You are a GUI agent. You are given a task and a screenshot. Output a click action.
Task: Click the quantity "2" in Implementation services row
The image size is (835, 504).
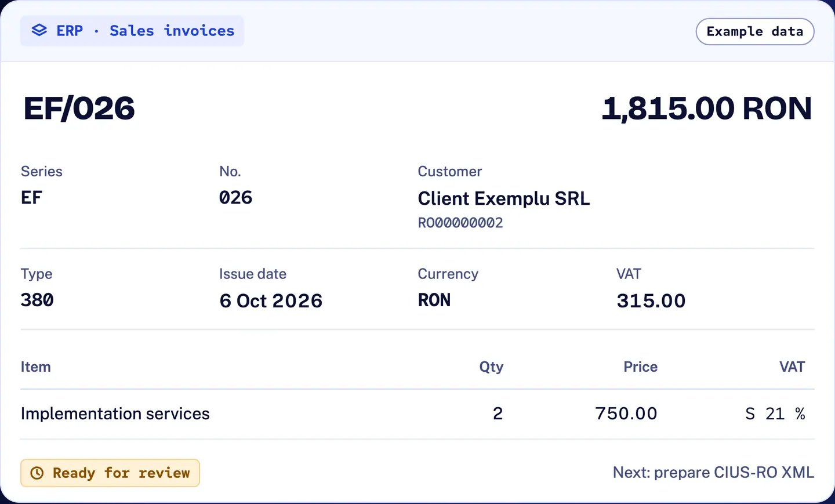(498, 414)
